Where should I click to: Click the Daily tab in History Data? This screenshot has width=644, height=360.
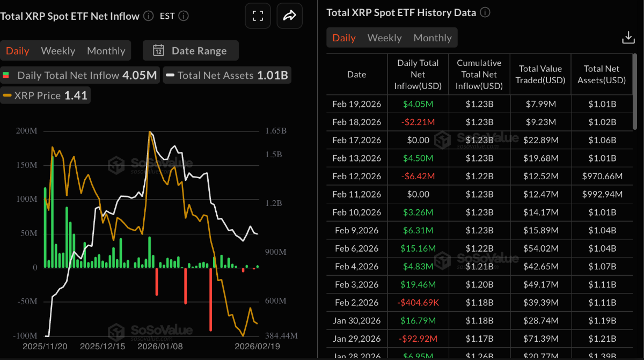pos(343,38)
